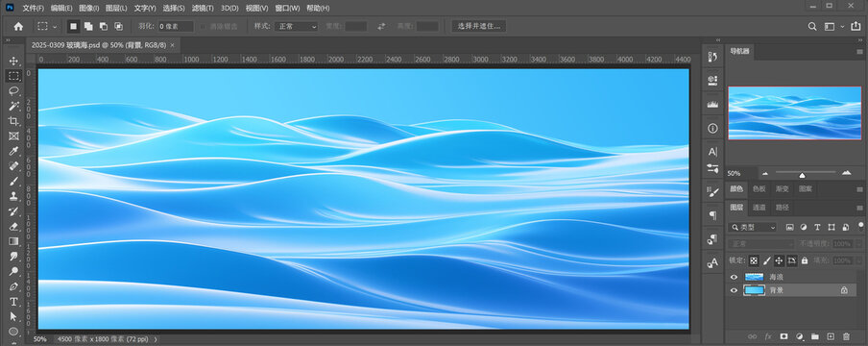
Task: Select the Path Selection tool
Action: coord(13,316)
